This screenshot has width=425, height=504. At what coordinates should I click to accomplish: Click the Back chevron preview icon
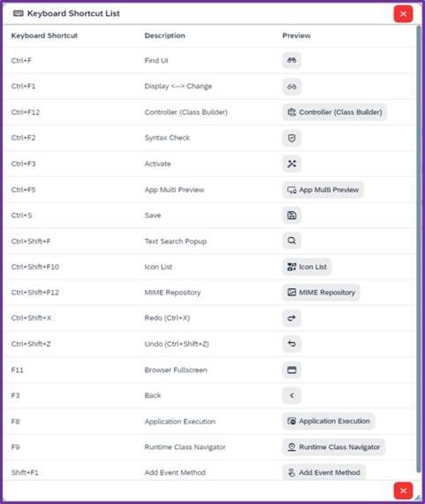pyautogui.click(x=292, y=395)
